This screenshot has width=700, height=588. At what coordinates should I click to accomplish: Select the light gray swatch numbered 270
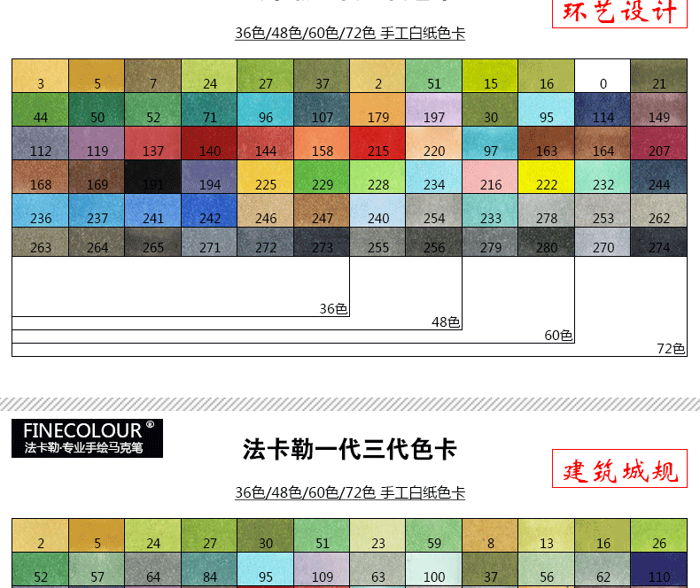tap(603, 242)
